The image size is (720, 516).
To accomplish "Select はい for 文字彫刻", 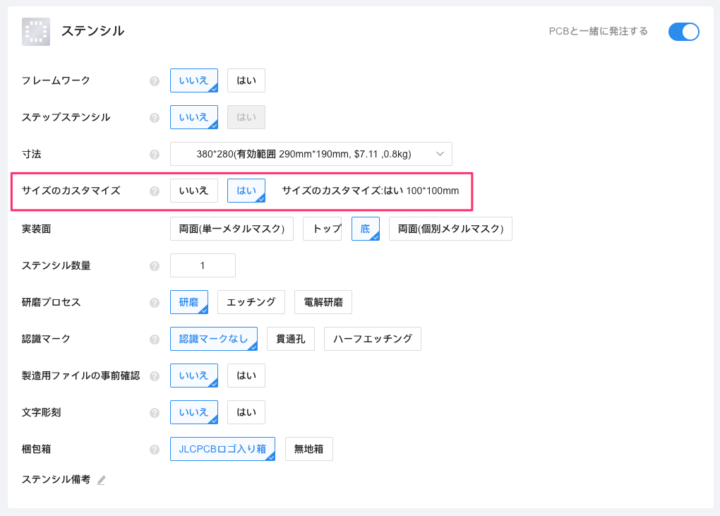I will 246,412.
